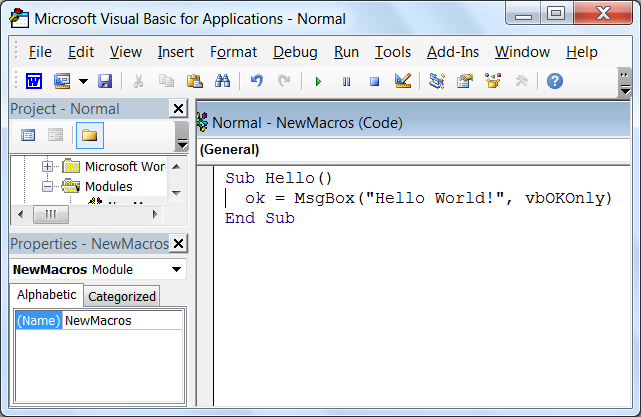Minimize the Visual Basic window
Image resolution: width=641 pixels, height=417 pixels.
523,13
